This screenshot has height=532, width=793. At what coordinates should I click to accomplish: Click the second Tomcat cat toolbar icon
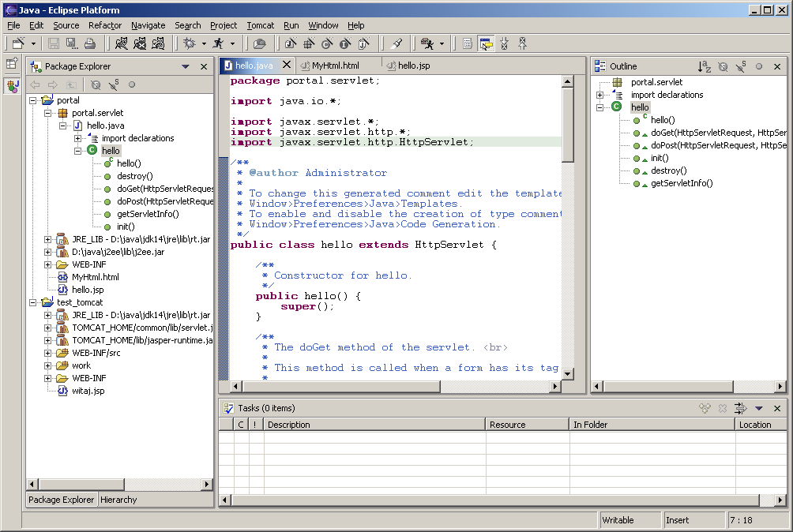(x=140, y=43)
